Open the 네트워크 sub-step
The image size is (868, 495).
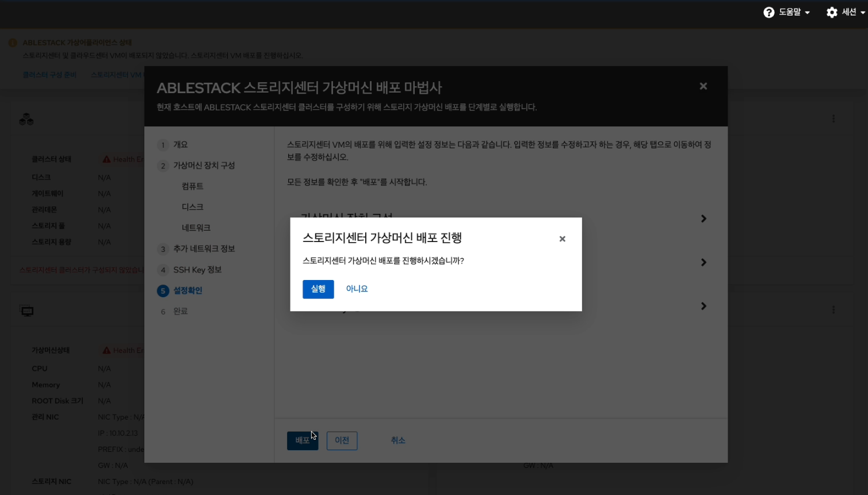click(196, 228)
